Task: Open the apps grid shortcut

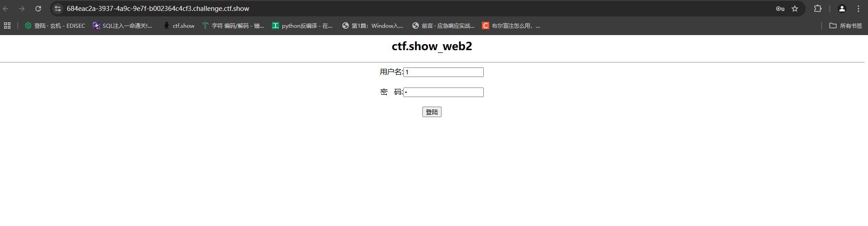Action: coord(7,26)
